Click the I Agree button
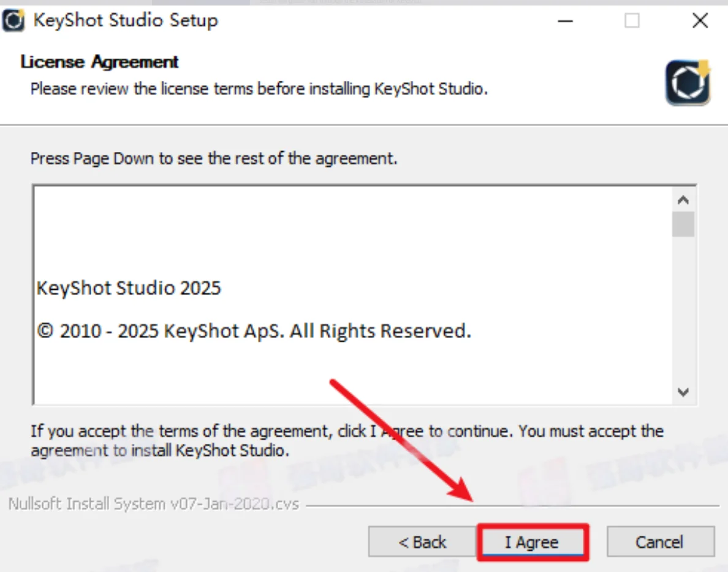The image size is (728, 572). click(x=533, y=542)
